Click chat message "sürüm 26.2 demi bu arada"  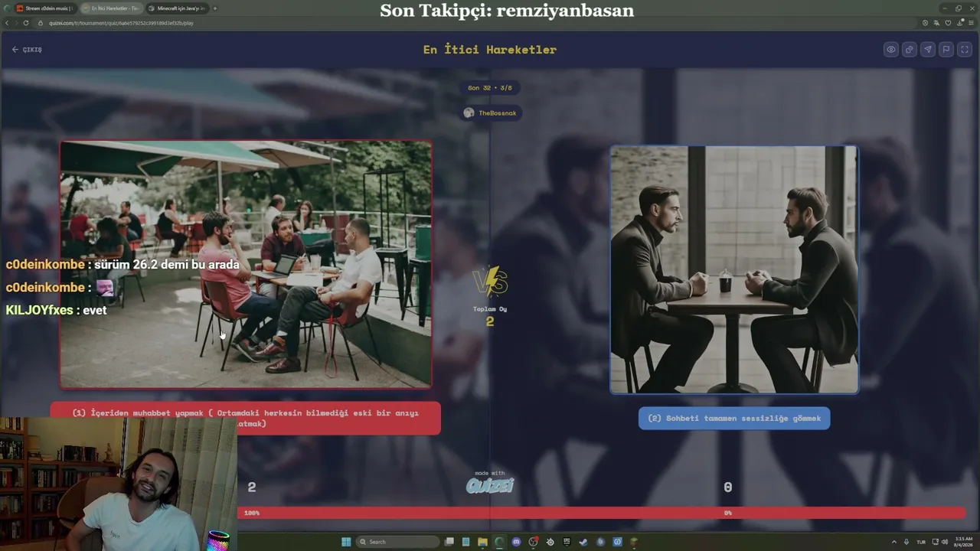(x=167, y=265)
